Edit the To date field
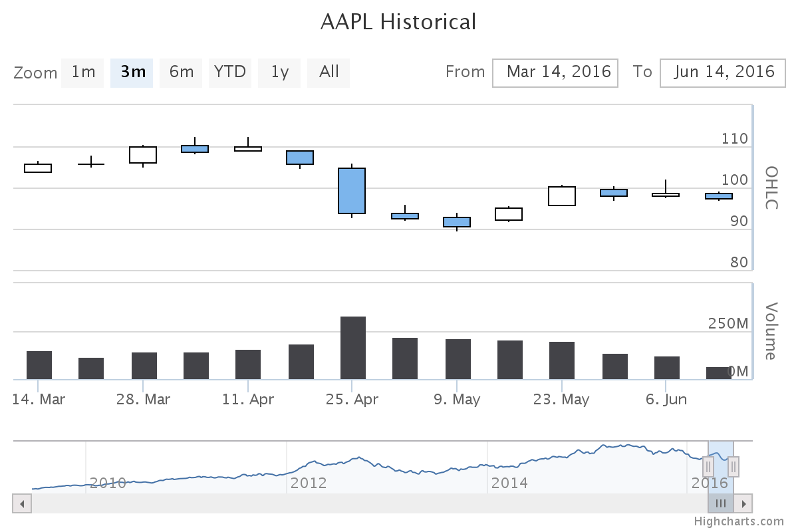Viewport: 798px width, 532px height. point(722,72)
